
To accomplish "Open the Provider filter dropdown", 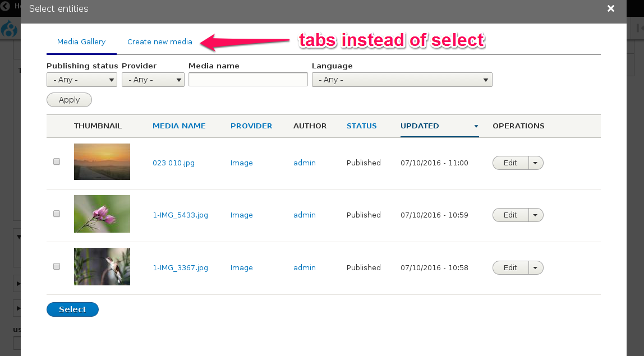I will click(x=153, y=80).
